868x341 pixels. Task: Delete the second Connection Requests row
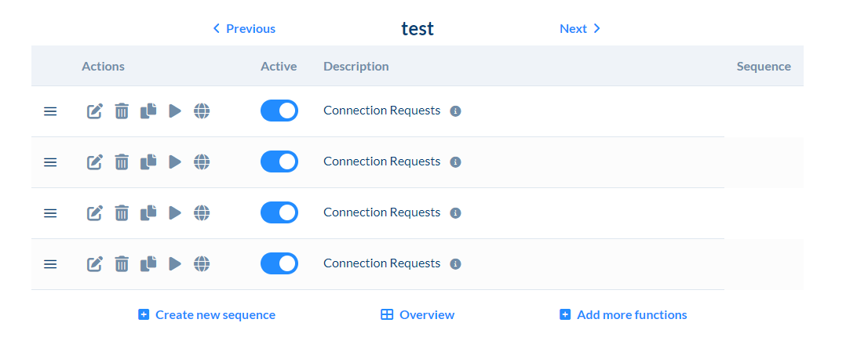(x=122, y=162)
